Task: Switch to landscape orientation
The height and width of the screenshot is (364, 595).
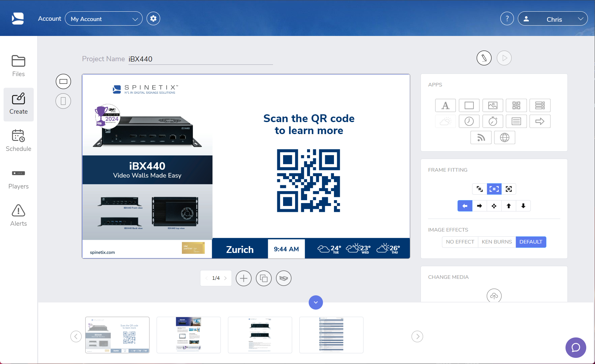Action: tap(63, 81)
